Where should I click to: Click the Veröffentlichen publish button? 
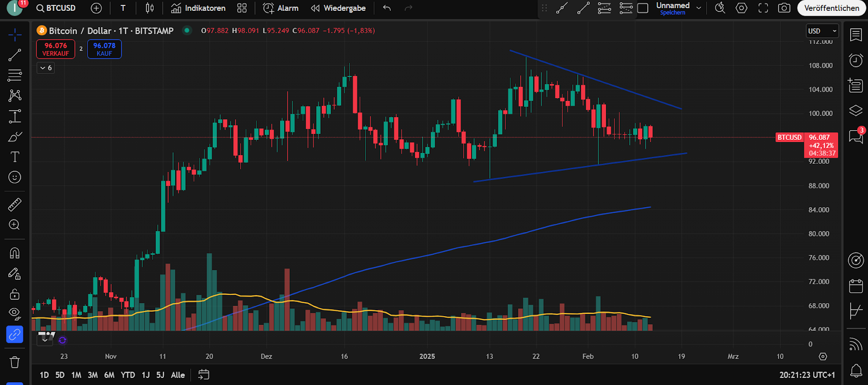pos(831,8)
